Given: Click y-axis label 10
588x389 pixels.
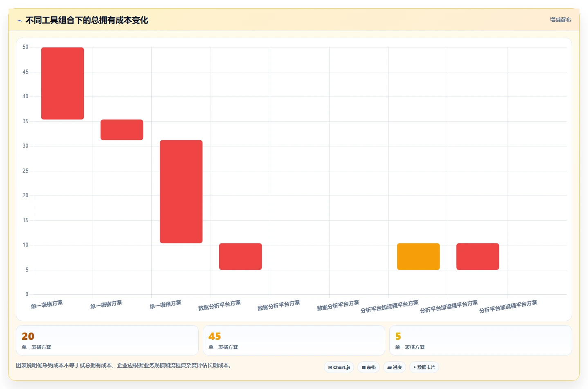Looking at the screenshot, I should tap(25, 245).
